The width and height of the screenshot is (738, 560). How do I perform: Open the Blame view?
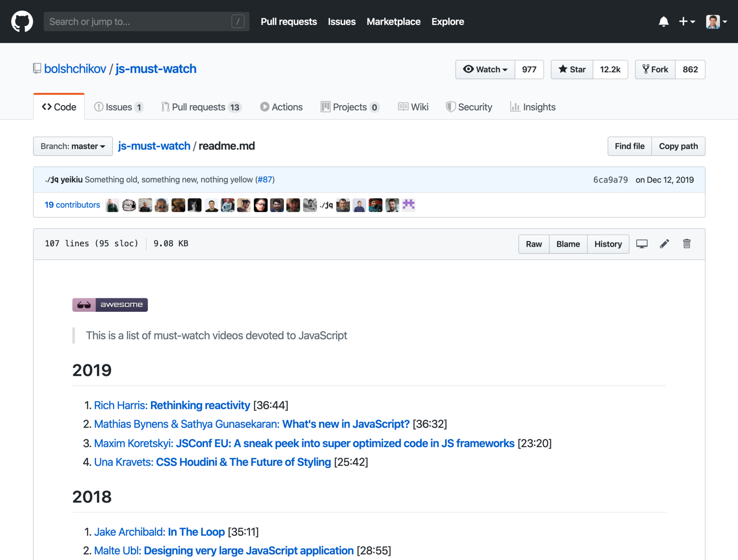tap(568, 244)
